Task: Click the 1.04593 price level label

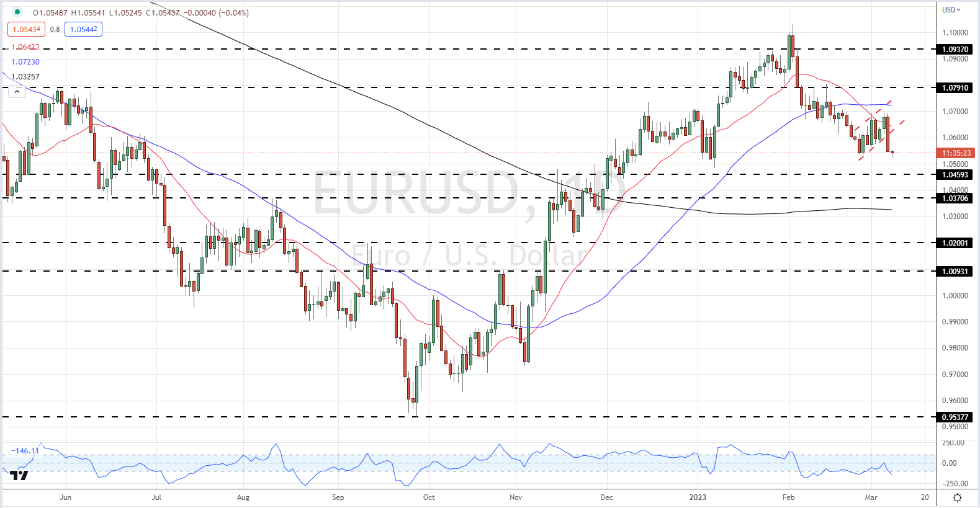Action: point(955,175)
